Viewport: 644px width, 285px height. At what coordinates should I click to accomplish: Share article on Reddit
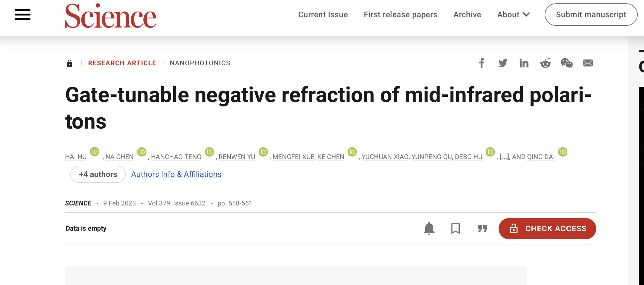coord(545,63)
